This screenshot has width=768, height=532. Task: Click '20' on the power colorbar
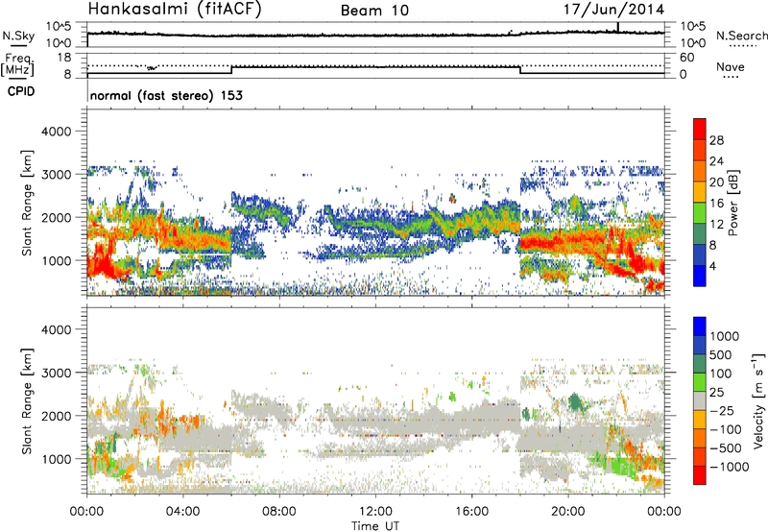click(x=716, y=182)
